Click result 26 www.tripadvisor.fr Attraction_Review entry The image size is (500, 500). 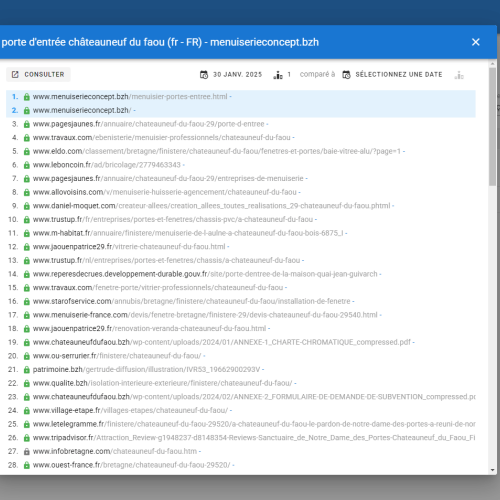pyautogui.click(x=254, y=438)
